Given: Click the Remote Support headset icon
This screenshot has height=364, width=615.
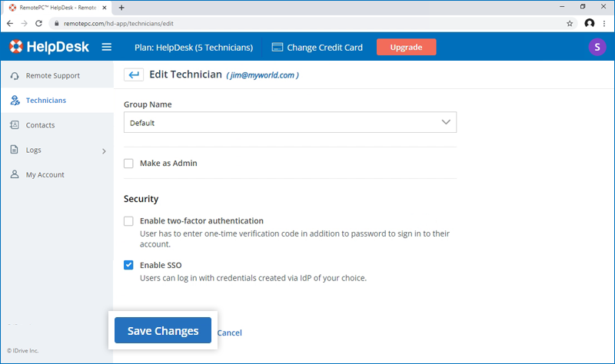Looking at the screenshot, I should (x=15, y=76).
